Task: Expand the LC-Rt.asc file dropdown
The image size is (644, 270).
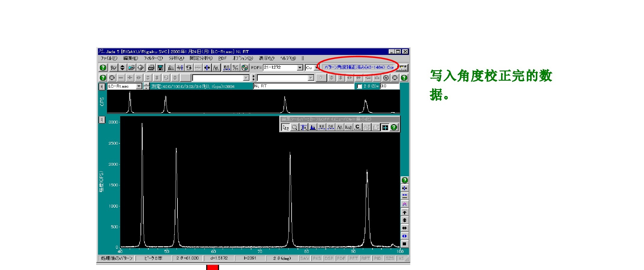Action: pos(139,86)
